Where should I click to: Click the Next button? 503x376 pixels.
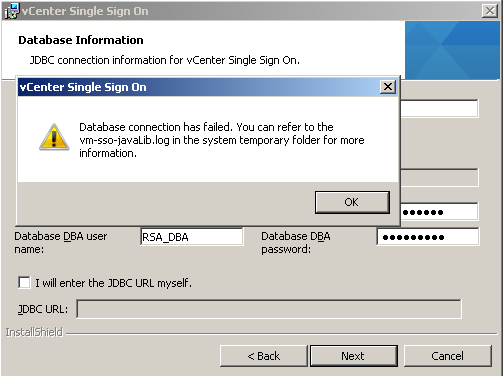click(354, 356)
